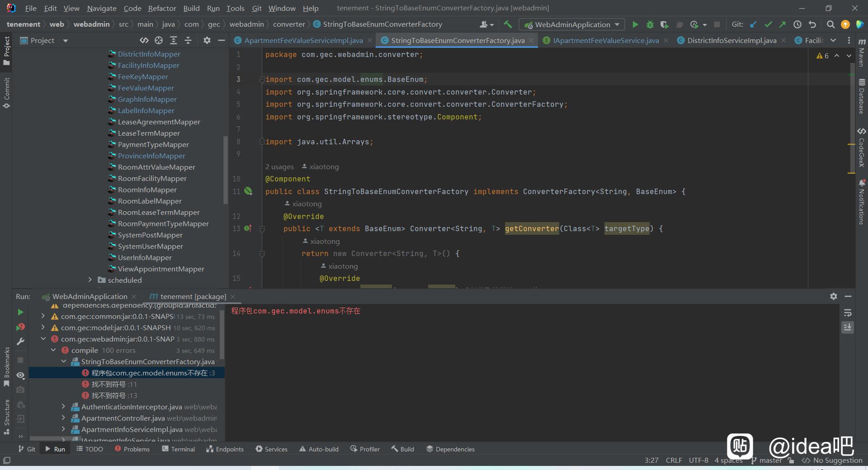This screenshot has width=868, height=470.
Task: Open the Build menu
Action: coord(191,8)
